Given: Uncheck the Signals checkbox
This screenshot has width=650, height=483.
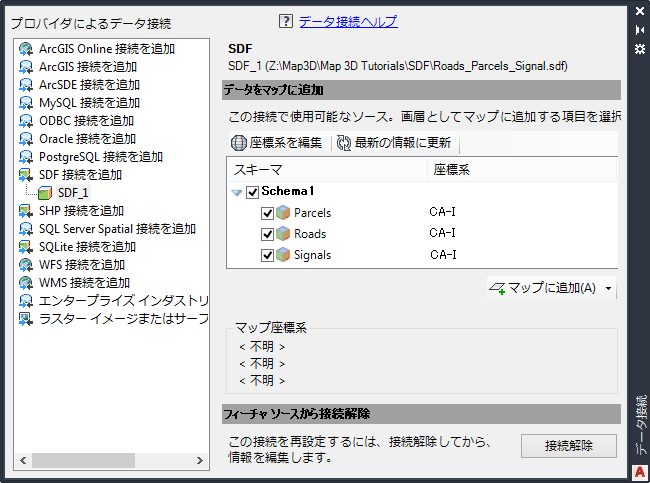Looking at the screenshot, I should pos(267,255).
